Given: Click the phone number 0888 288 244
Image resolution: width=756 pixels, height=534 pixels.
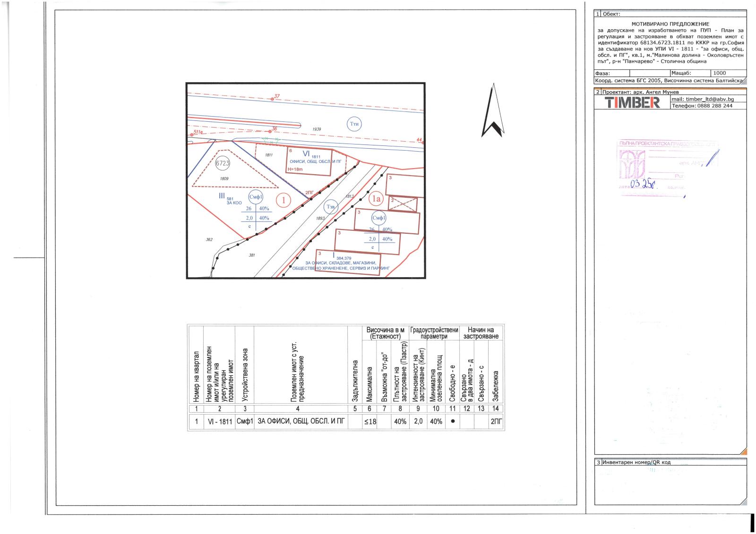Looking at the screenshot, I should pos(702,106).
